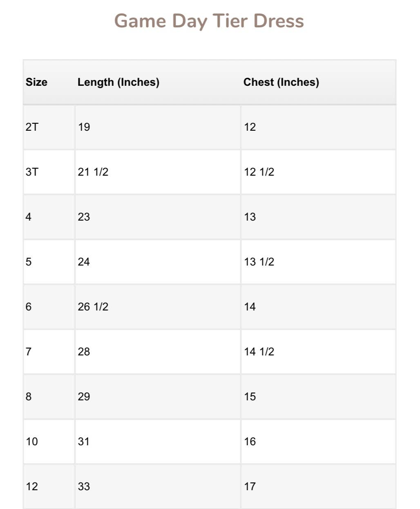Click the 14 1/2 chest cell
Screen dimensions: 420x509
tap(259, 352)
